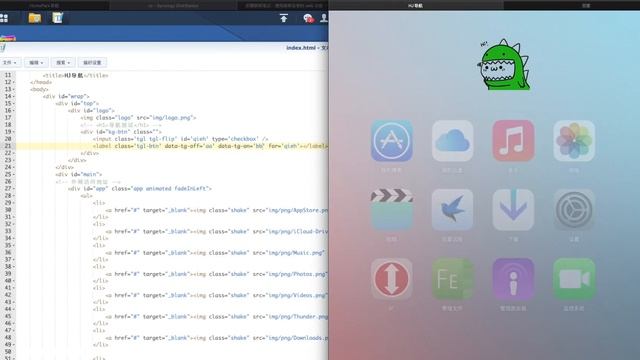This screenshot has height=360, width=640.
Task: Click the Photos flower icon
Action: pos(574,141)
